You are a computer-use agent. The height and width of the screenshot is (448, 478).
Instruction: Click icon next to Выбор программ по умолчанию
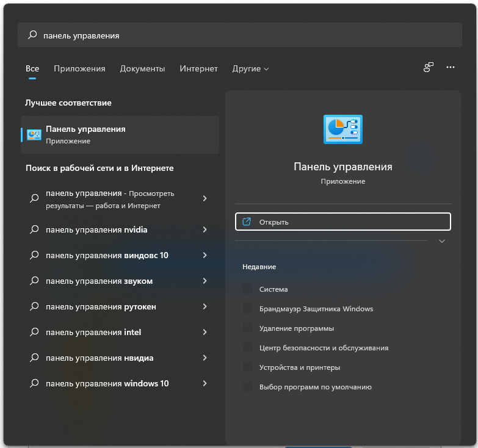click(x=247, y=386)
